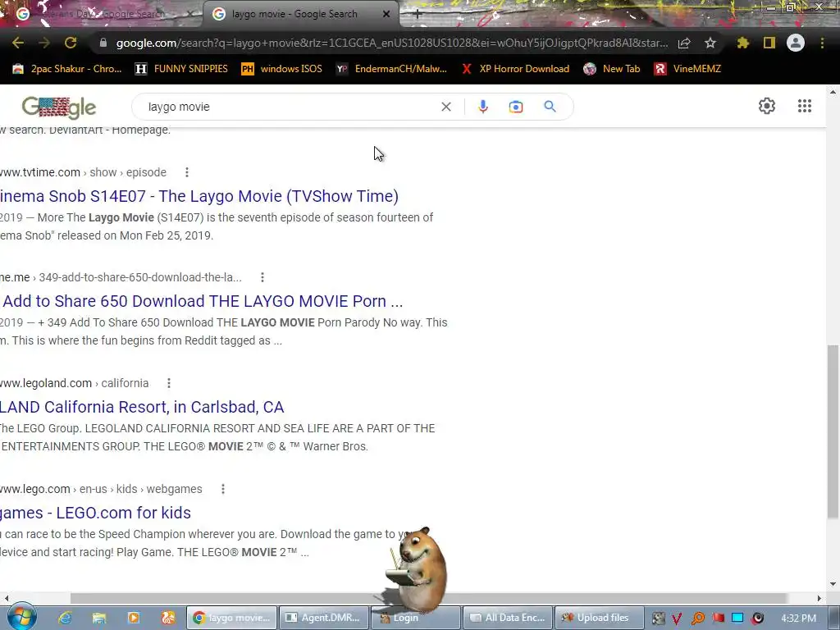
Task: Open the media player taskbar icon
Action: (x=134, y=618)
